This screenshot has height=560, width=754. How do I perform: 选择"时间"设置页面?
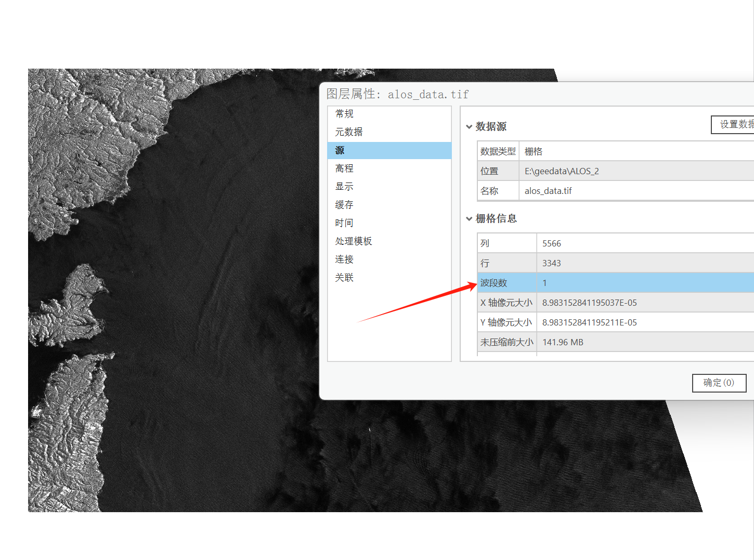tap(344, 223)
